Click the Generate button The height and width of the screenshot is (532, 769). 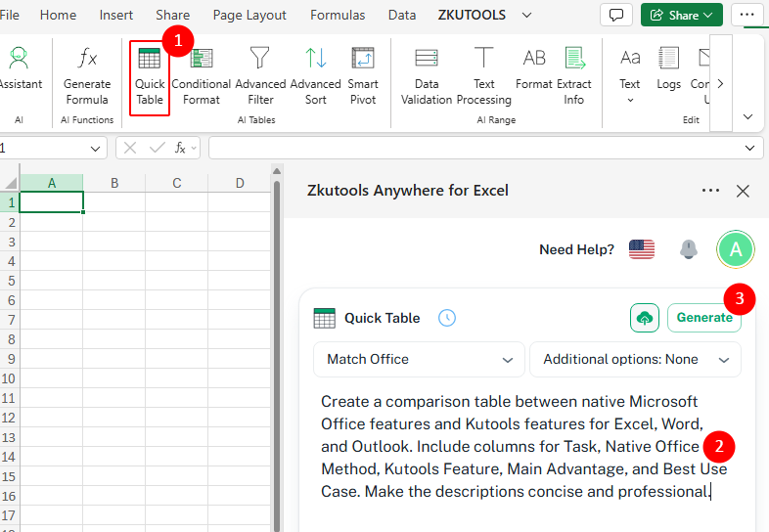(704, 318)
